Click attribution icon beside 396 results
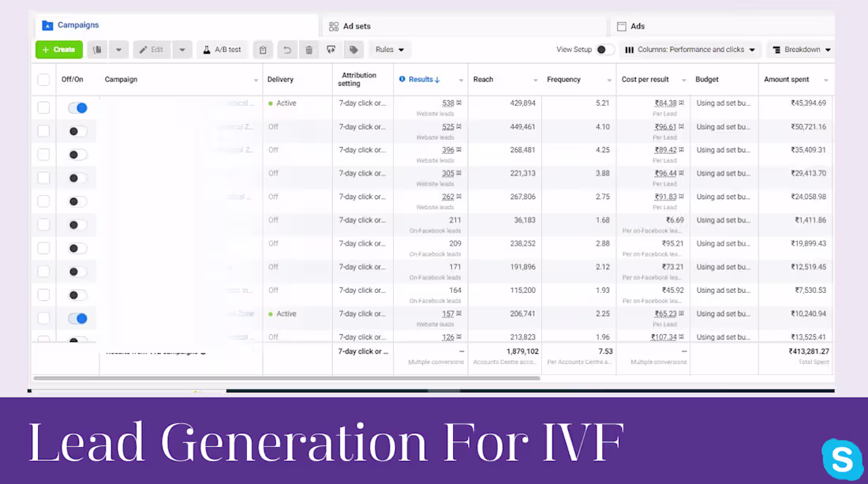868x484 pixels. pos(459,150)
